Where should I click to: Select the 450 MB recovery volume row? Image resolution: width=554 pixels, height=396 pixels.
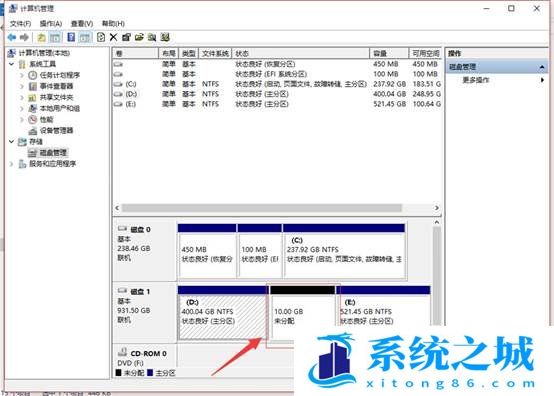[277, 64]
